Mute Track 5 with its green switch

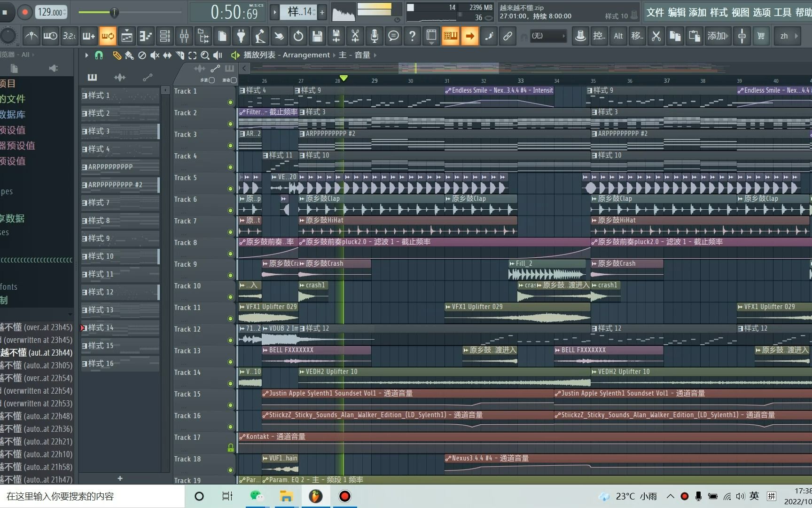pos(230,189)
